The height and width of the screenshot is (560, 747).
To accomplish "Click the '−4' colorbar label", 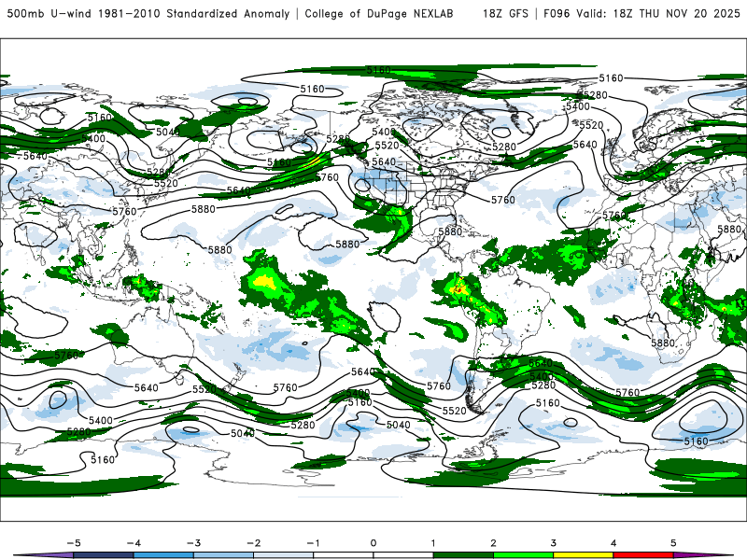I will tap(134, 543).
